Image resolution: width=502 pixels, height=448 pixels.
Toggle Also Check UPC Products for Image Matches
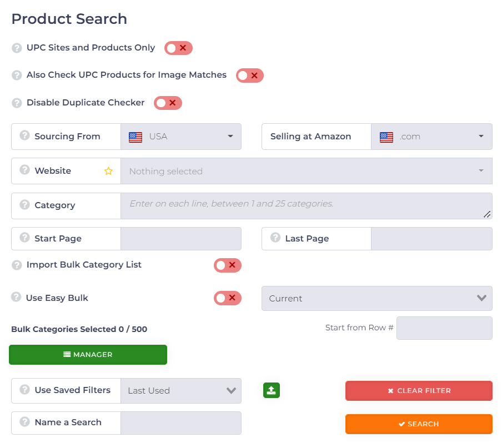pos(249,75)
